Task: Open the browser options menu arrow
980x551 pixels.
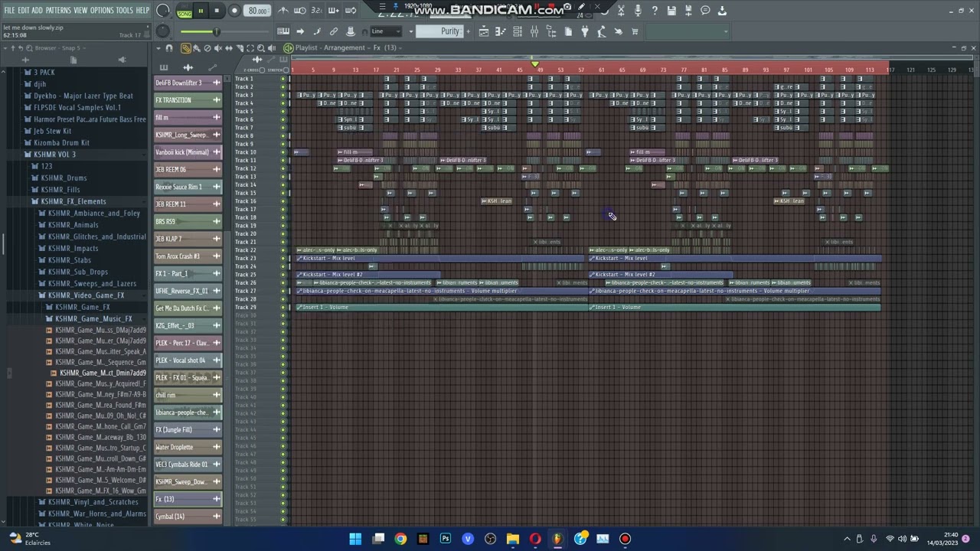Action: 5,47
